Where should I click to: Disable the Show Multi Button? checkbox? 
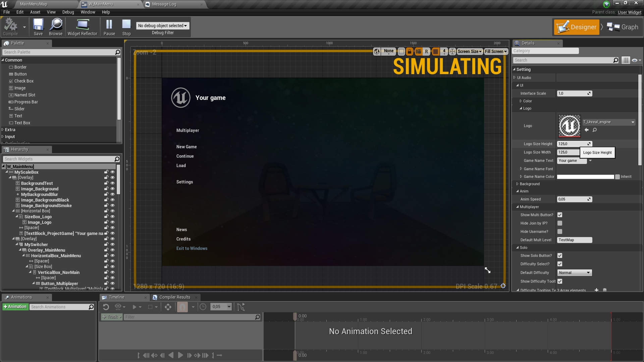(x=559, y=215)
